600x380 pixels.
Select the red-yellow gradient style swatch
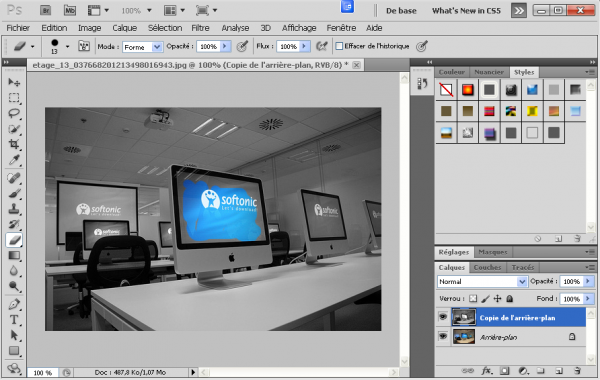click(x=468, y=90)
